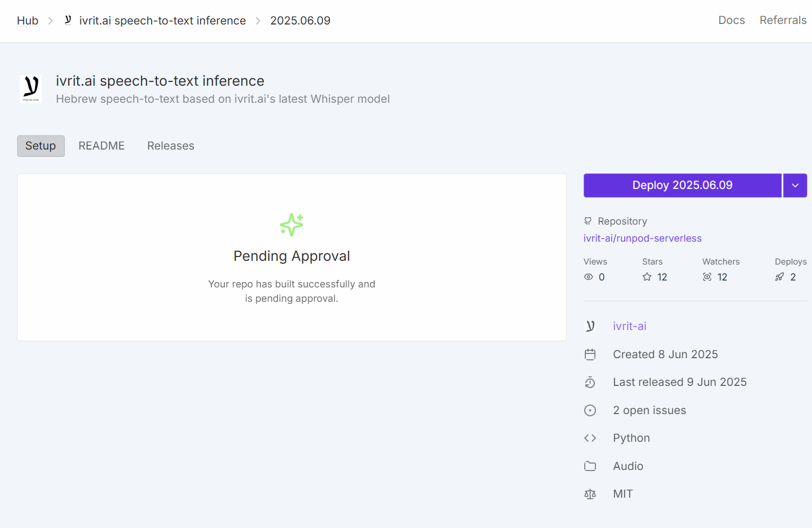Viewport: 812px width, 528px height.
Task: Click the 'Stars' column label
Action: point(652,262)
